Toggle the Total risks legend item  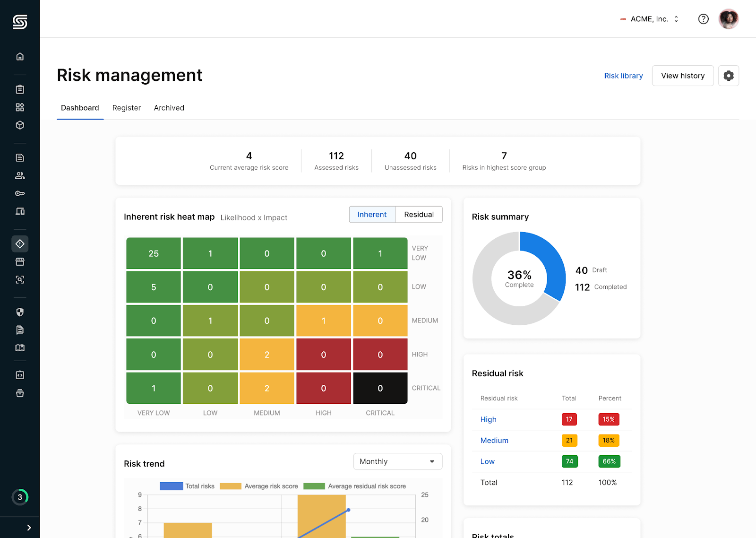tap(187, 486)
